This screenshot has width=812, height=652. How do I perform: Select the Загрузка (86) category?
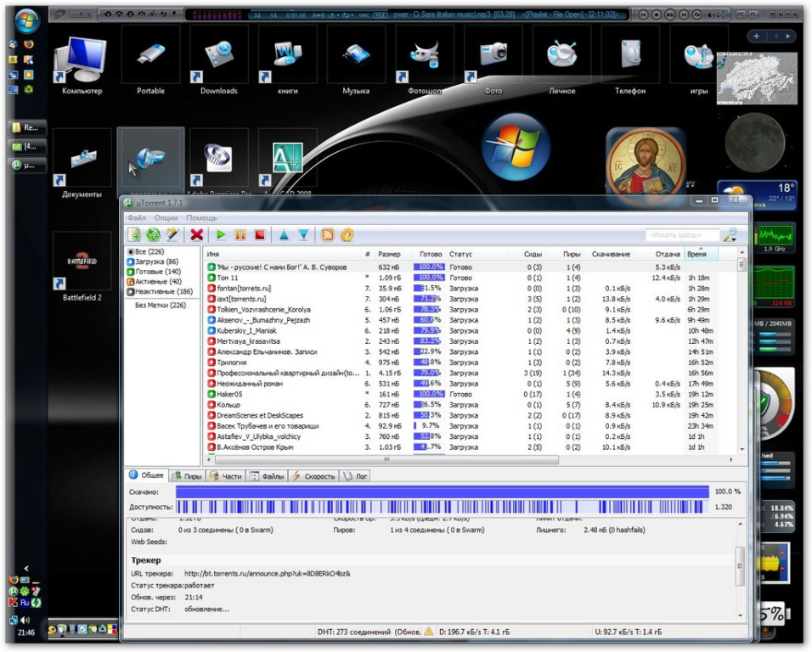pos(153,261)
